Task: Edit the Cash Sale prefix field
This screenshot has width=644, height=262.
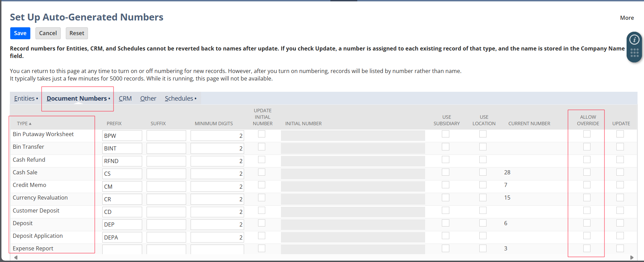Action: 122,174
